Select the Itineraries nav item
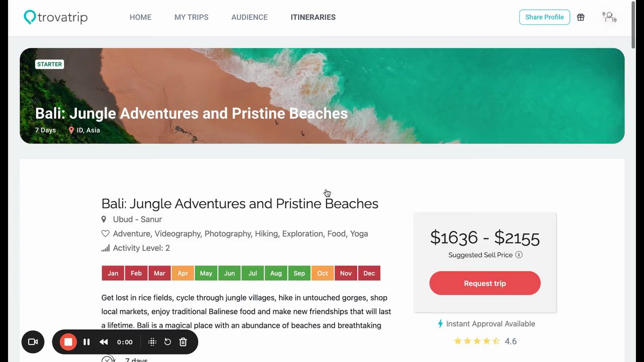 pos(313,17)
